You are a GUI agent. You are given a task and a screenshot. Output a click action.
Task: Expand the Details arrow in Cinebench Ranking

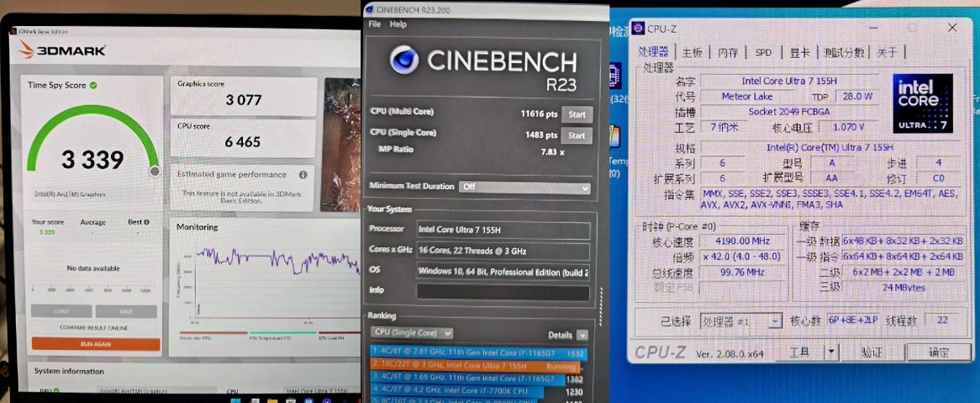(x=582, y=335)
